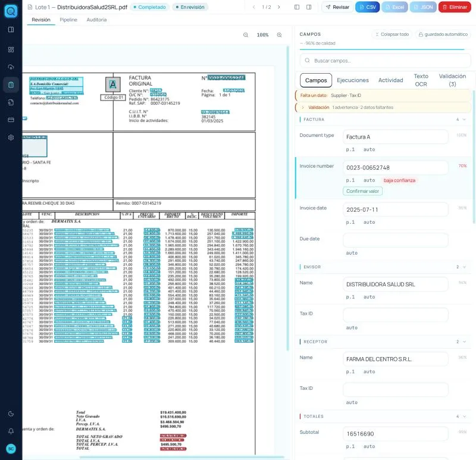Click the Buscar campos search field
This screenshot has height=460, width=476.
point(385,61)
